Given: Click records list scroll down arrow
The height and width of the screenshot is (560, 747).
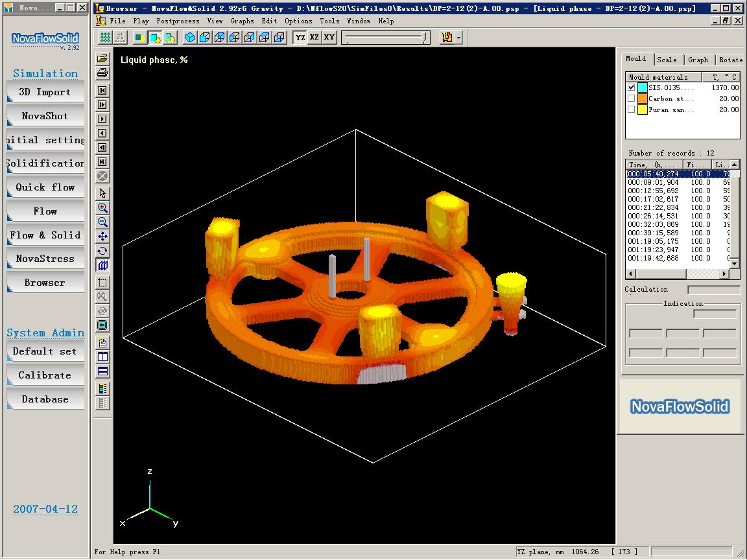Looking at the screenshot, I should [735, 263].
